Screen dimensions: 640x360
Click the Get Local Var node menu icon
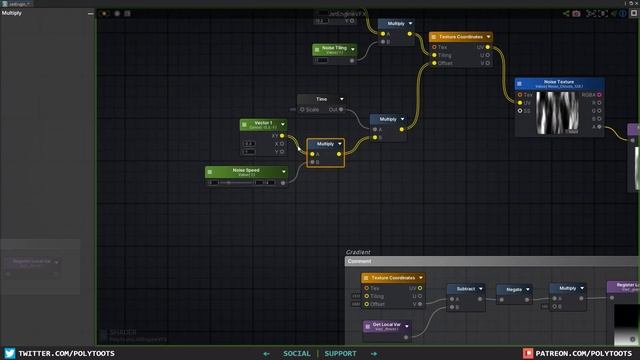coord(368,326)
